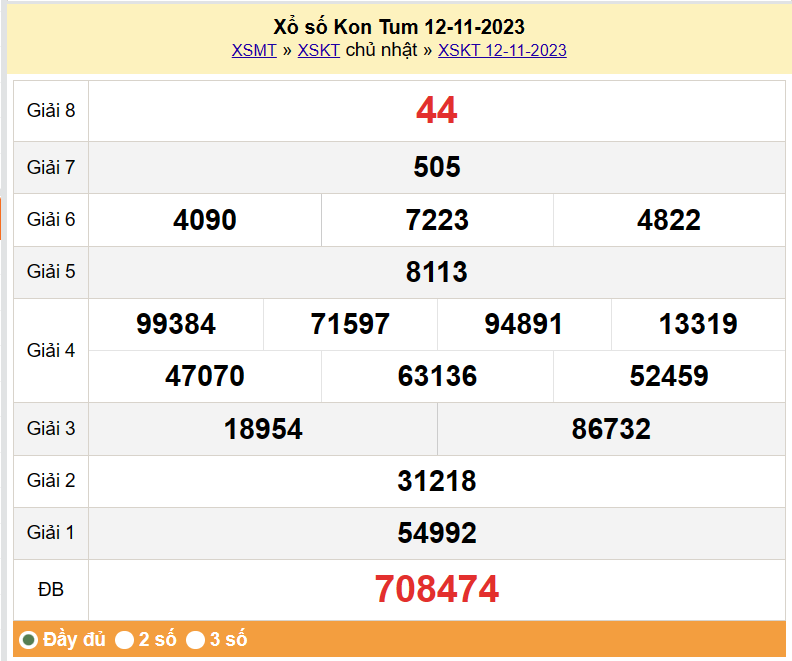Open the XSMT breadcrumb link
792x661 pixels.
click(x=254, y=50)
